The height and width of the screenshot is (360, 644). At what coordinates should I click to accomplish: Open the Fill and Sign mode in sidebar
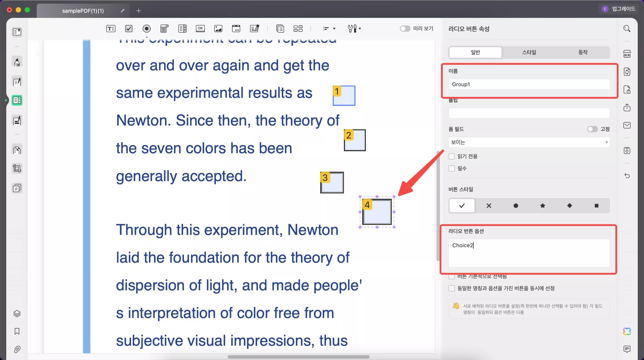coord(17,121)
